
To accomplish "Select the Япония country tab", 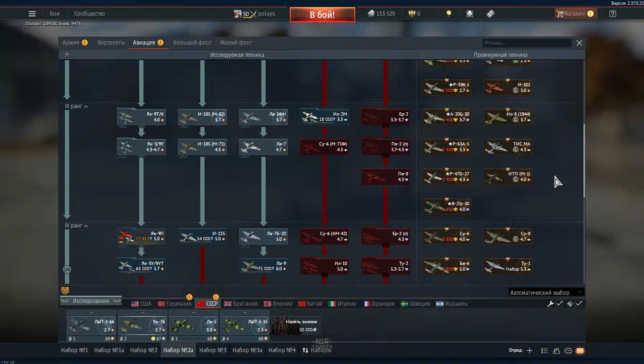I will coord(278,304).
